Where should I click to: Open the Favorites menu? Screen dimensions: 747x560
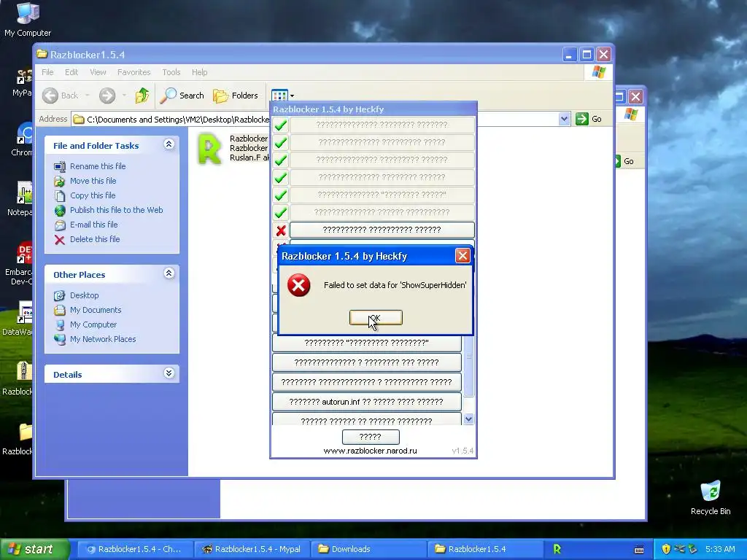(x=134, y=72)
